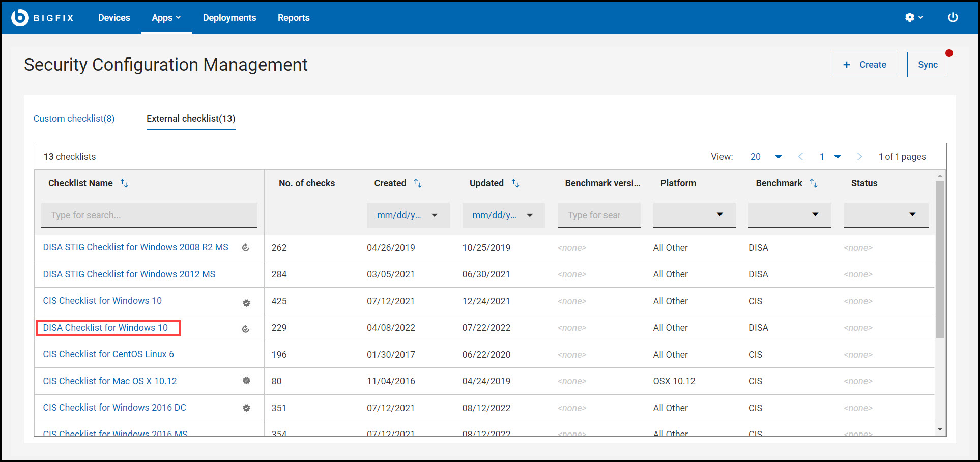The width and height of the screenshot is (980, 462).
Task: Go to previous page arrow
Action: (801, 157)
